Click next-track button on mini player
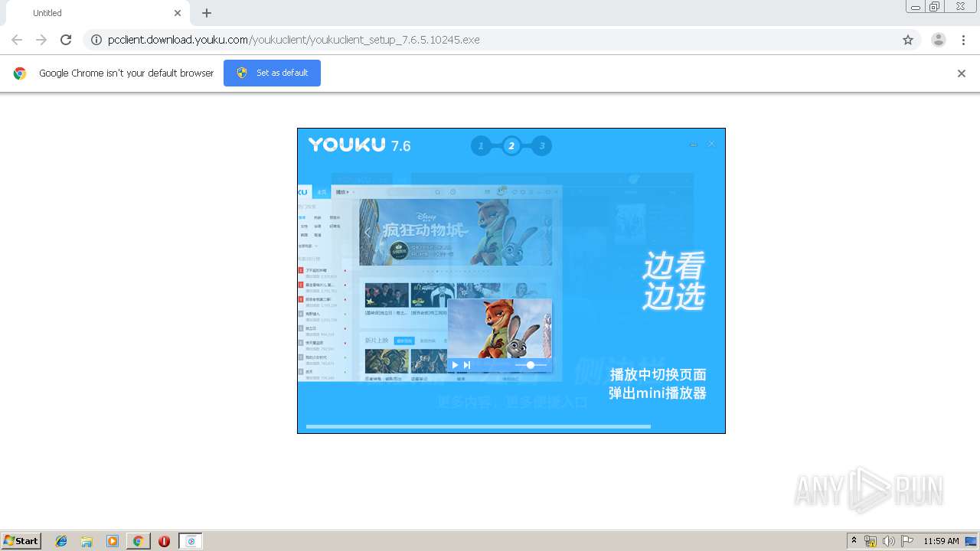The height and width of the screenshot is (551, 980). 467,365
